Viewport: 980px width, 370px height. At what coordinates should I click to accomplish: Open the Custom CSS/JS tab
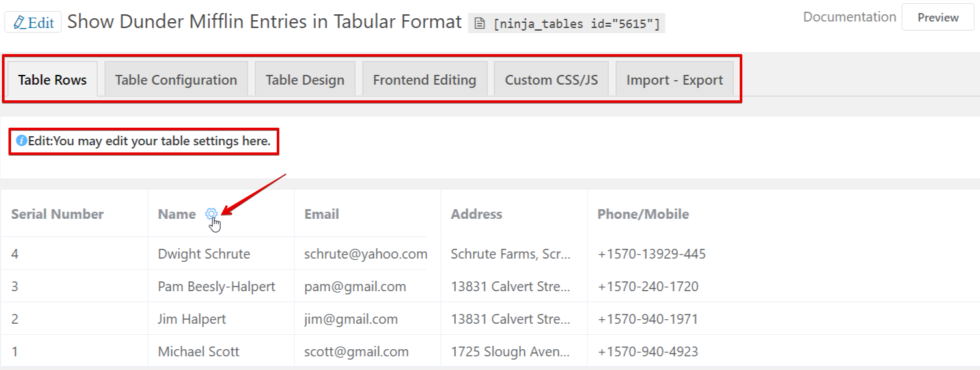551,80
